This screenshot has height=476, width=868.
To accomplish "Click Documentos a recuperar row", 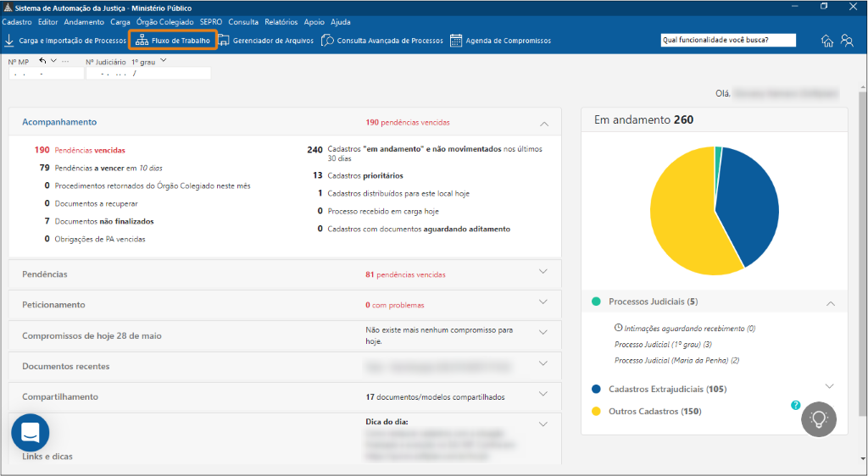I will click(91, 203).
